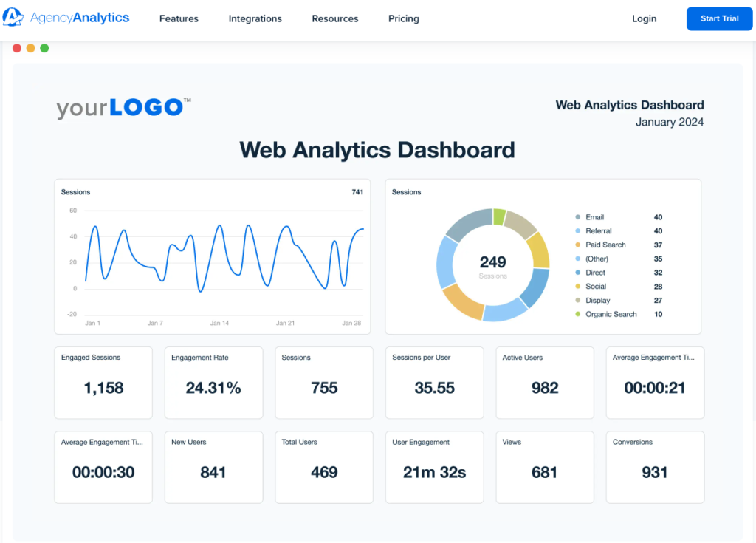Click the Conversions metric card

point(655,467)
